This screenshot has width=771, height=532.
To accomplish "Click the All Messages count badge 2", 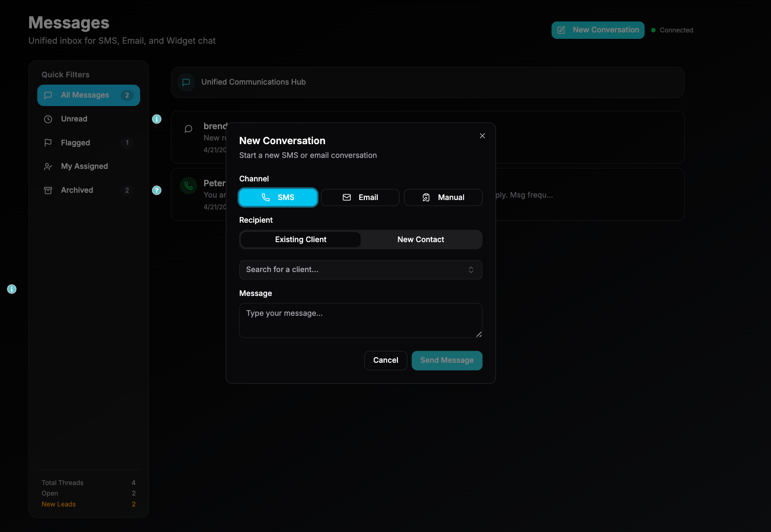I will coord(127,95).
